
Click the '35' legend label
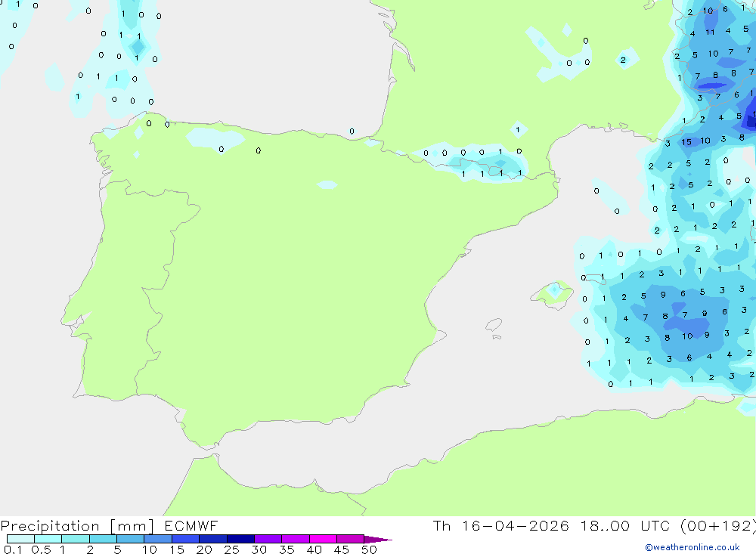pyautogui.click(x=287, y=549)
